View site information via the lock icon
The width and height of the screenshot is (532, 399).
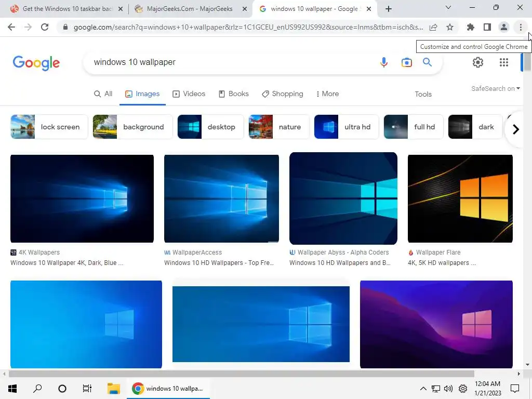point(65,27)
